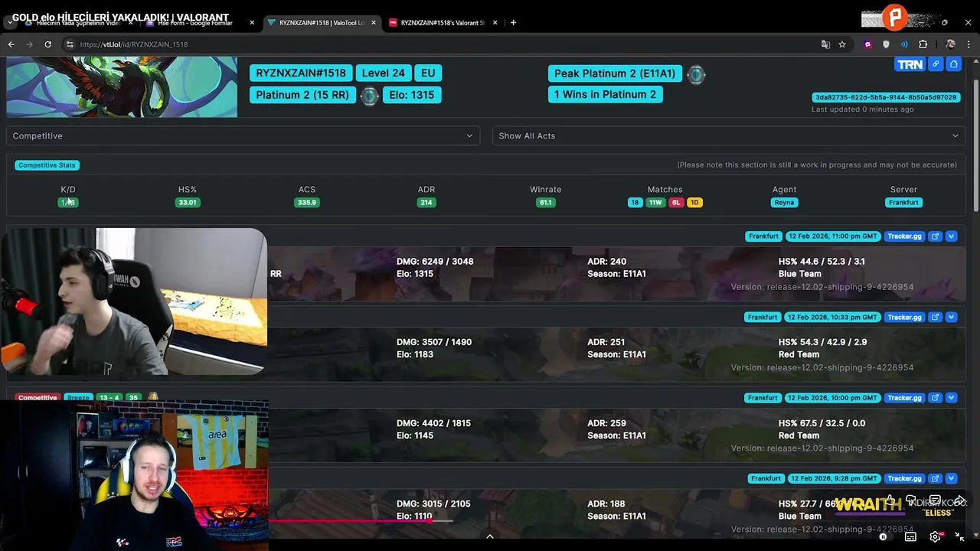Image resolution: width=980 pixels, height=551 pixels.
Task: Open external link for 11:00 pm match
Action: pyautogui.click(x=935, y=236)
